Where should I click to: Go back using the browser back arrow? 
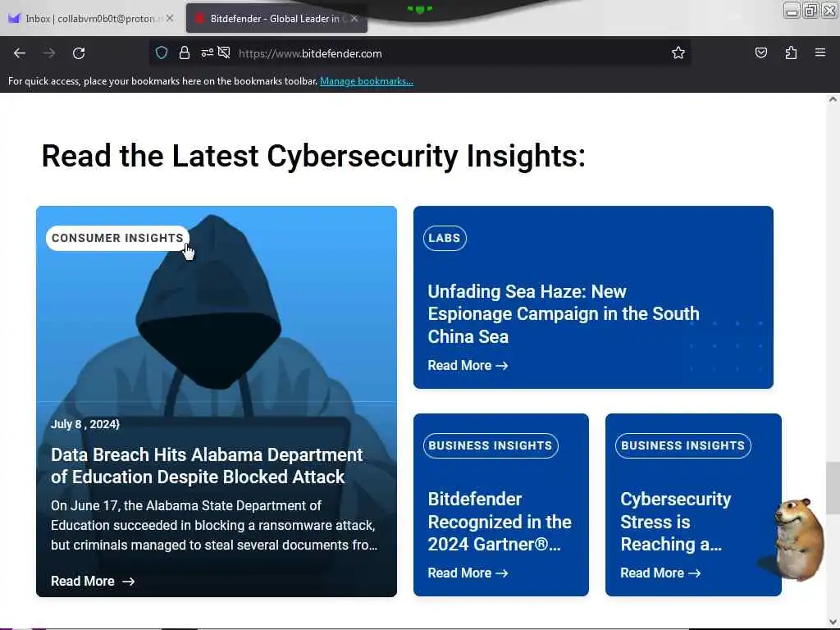pyautogui.click(x=20, y=53)
